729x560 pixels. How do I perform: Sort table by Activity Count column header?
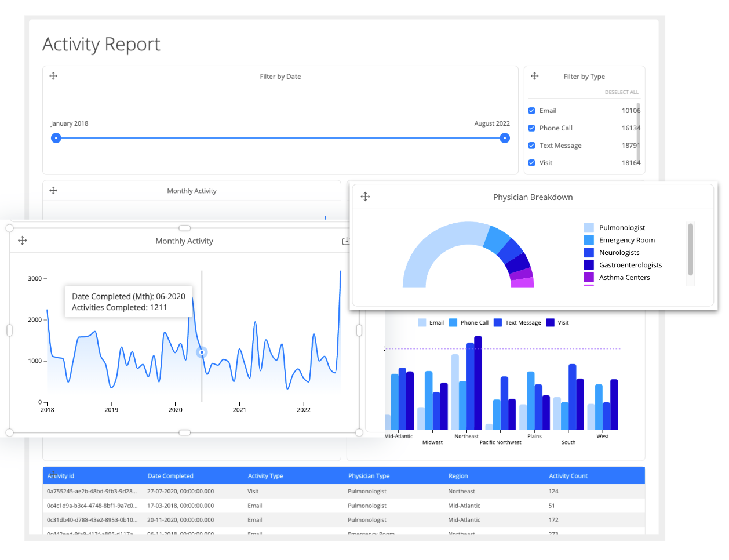click(x=568, y=476)
